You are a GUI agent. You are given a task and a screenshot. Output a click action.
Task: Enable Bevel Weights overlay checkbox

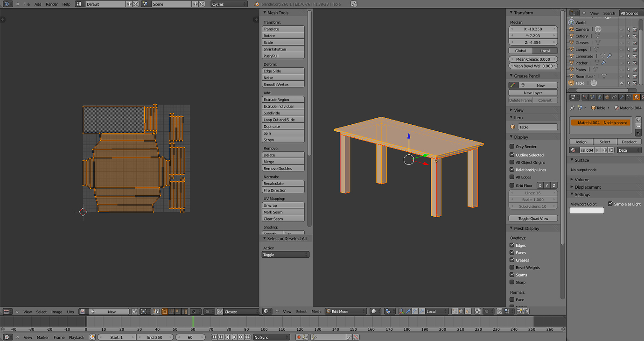point(512,268)
